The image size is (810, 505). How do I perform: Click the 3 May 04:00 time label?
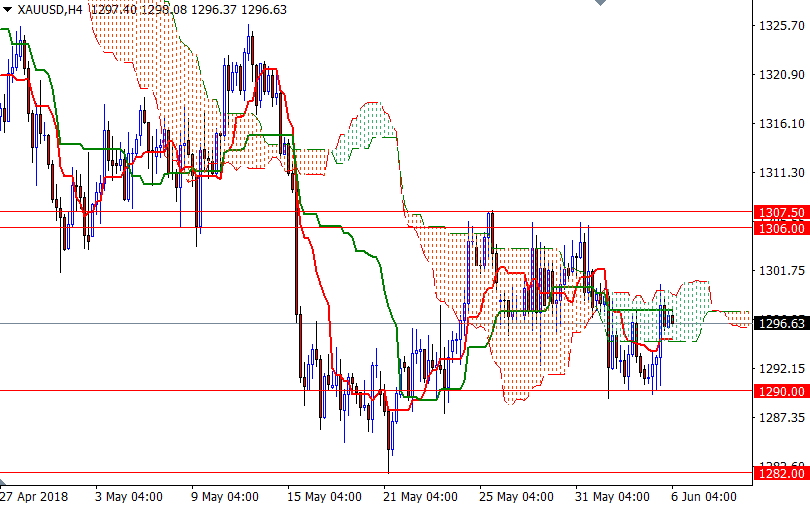point(129,497)
